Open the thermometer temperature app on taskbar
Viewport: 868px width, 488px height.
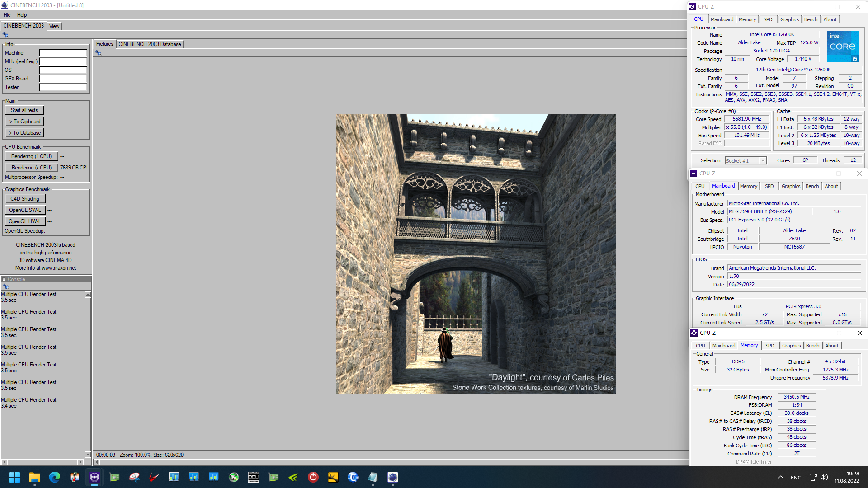click(75, 477)
